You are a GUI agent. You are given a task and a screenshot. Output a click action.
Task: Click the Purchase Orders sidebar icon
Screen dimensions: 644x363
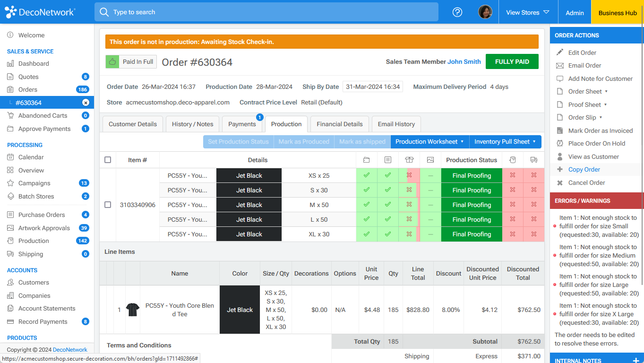(x=10, y=215)
